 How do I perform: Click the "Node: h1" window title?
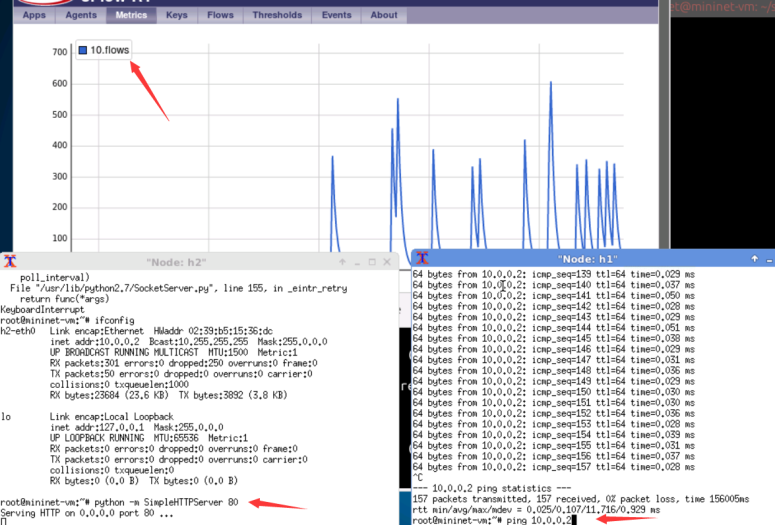coord(588,259)
